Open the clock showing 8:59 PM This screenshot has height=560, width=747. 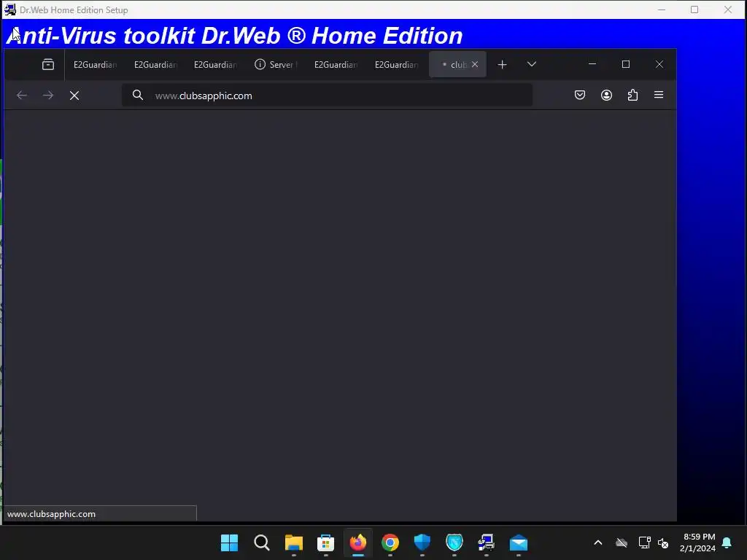(698, 542)
